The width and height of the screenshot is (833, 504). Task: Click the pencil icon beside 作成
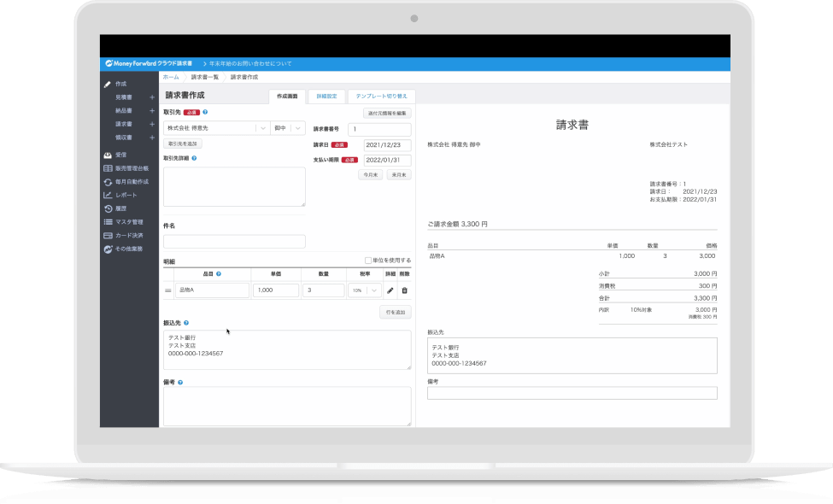pos(108,84)
